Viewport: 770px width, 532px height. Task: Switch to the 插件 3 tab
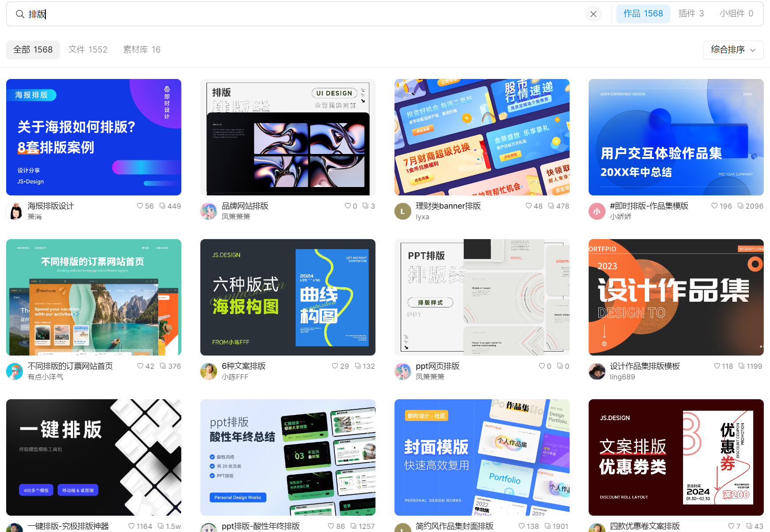click(691, 14)
